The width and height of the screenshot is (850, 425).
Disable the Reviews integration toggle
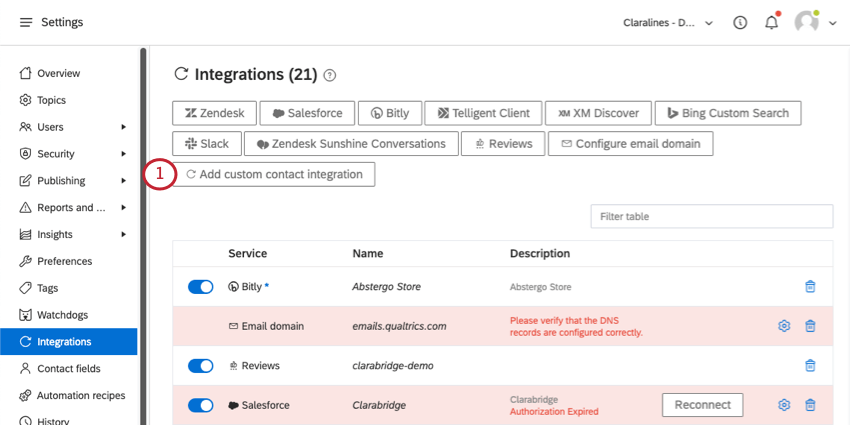(201, 365)
